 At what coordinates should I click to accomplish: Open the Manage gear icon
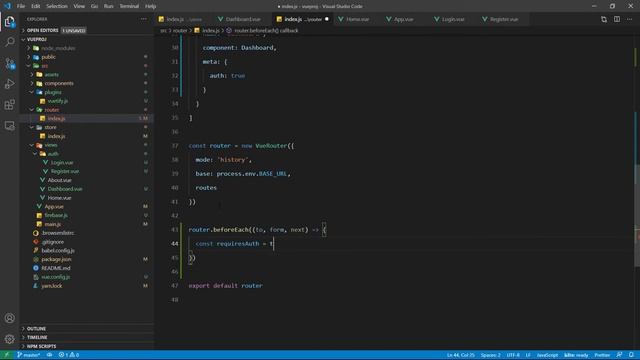coord(9,339)
